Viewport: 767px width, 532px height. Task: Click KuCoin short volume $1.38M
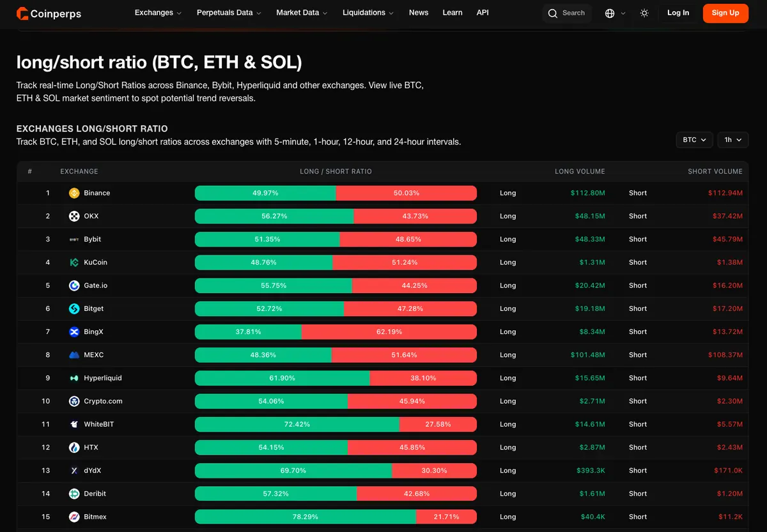click(x=729, y=262)
